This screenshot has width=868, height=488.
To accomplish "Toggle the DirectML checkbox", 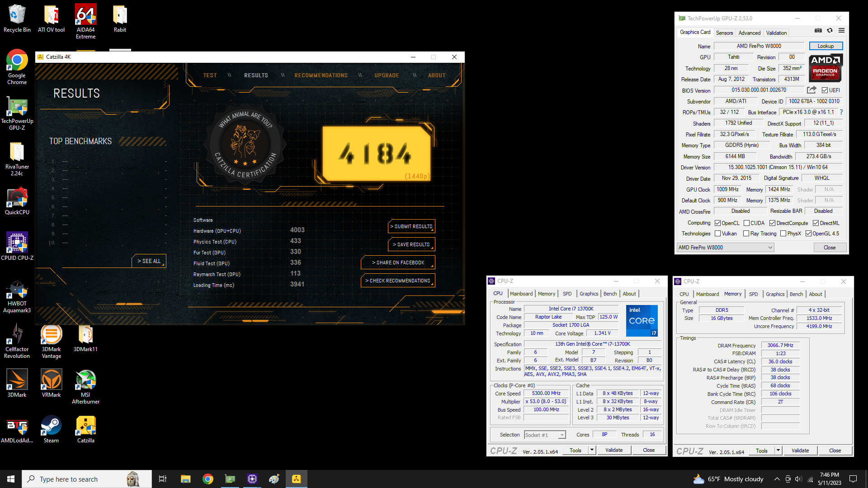I will [816, 223].
